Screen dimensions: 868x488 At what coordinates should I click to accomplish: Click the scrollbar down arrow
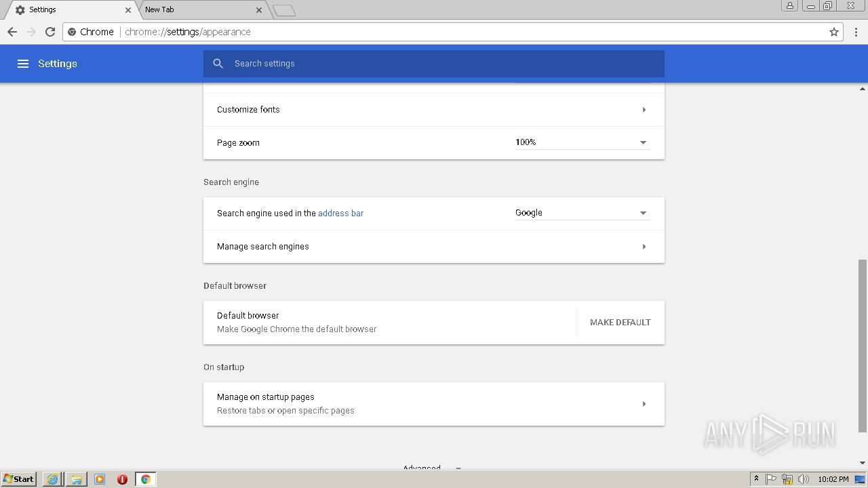[863, 463]
